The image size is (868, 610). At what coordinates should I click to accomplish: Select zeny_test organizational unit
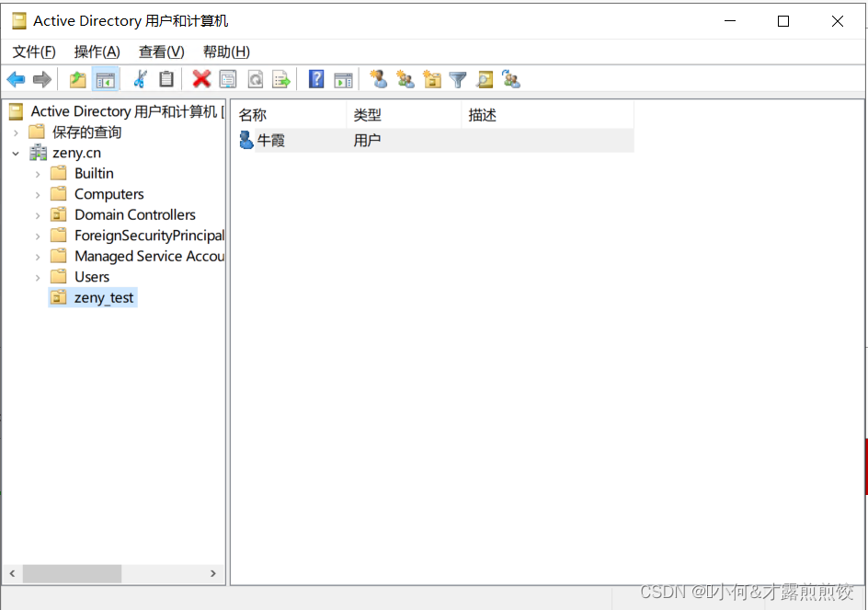click(104, 297)
